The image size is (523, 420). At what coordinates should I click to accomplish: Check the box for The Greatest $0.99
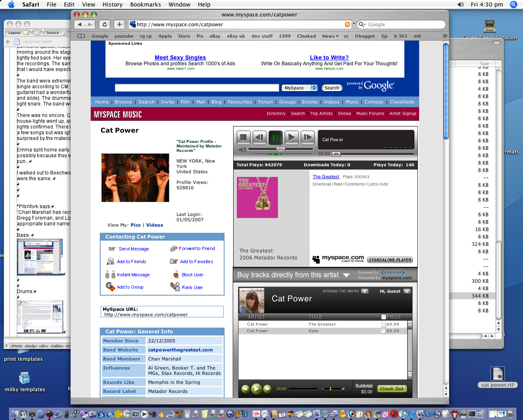383,324
